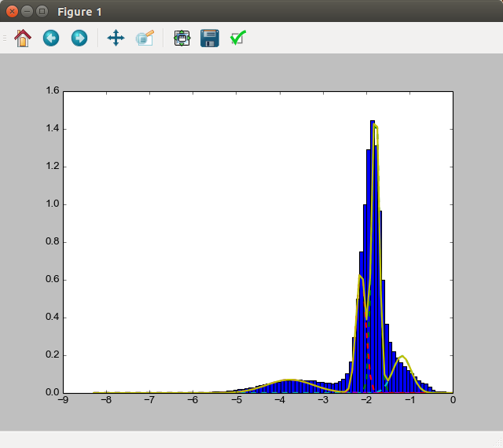The height and width of the screenshot is (448, 503).
Task: Go back to the previous view
Action: click(x=51, y=38)
